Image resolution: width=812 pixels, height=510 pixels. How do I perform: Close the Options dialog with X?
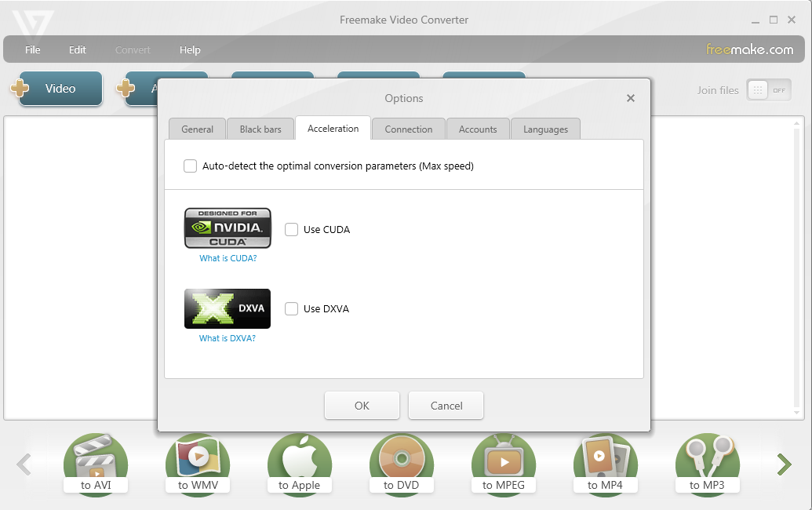pyautogui.click(x=631, y=98)
